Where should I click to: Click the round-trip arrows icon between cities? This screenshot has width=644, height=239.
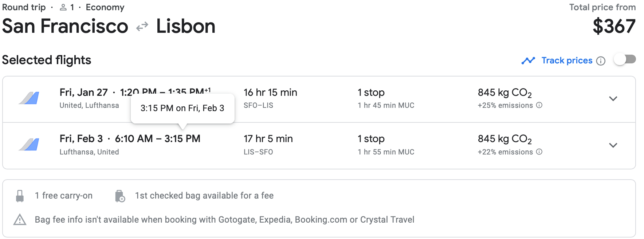coord(142,27)
